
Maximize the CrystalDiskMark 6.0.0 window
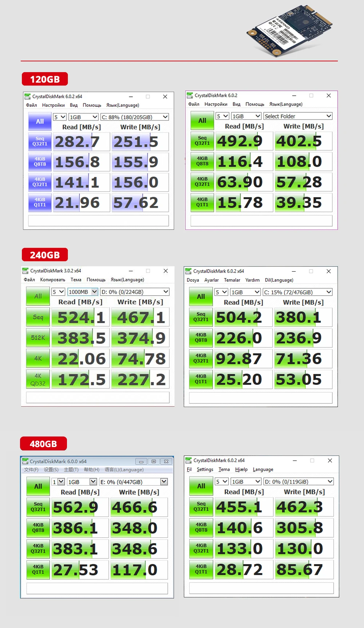(x=154, y=461)
